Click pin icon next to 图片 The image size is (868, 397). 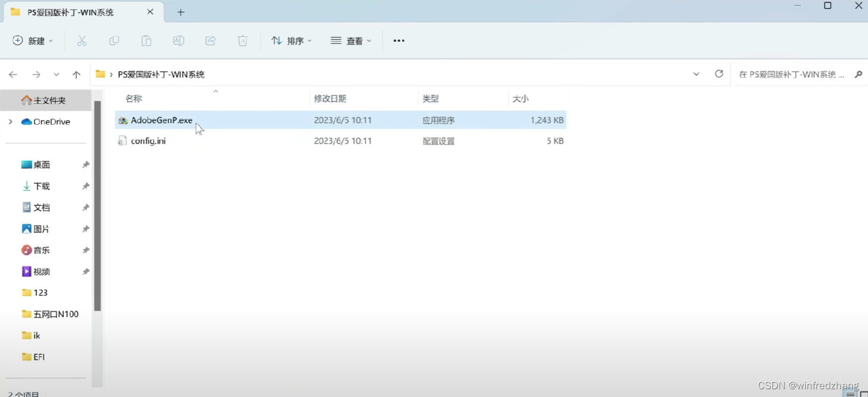tap(85, 229)
